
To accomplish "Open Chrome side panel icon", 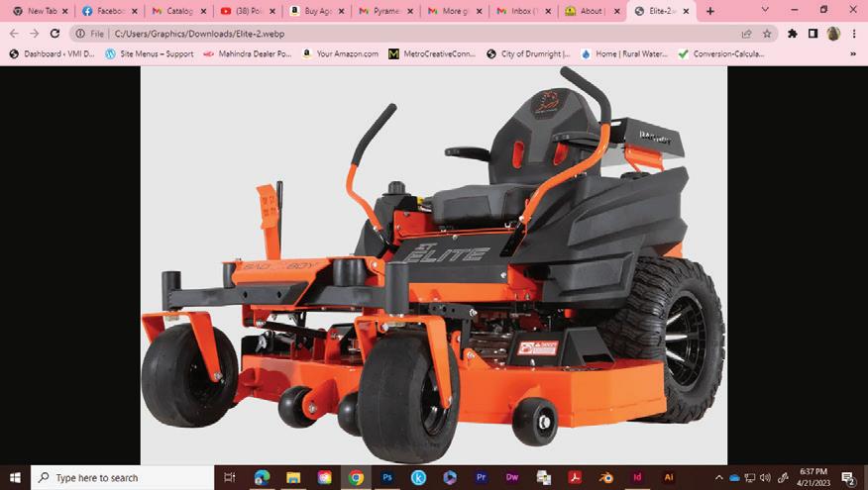I will 813,34.
